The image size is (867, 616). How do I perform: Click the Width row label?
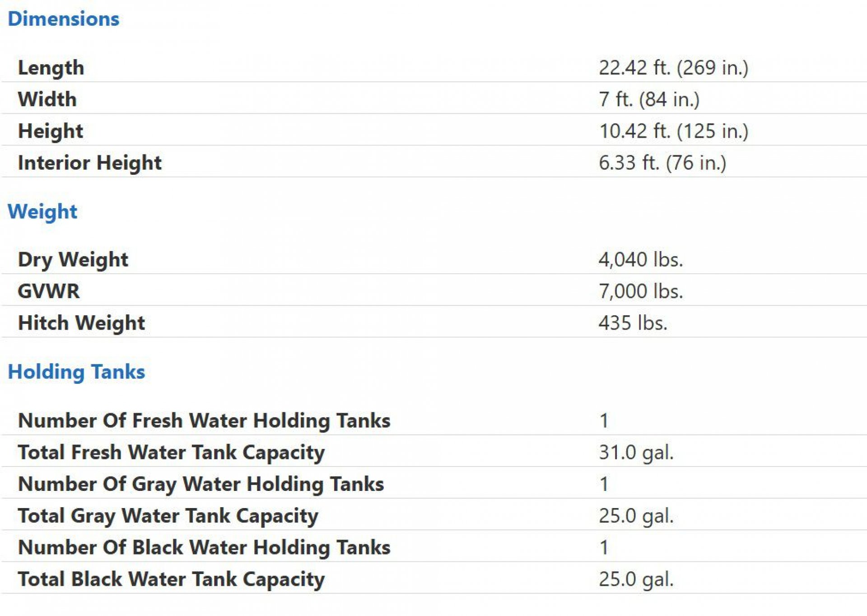(x=47, y=99)
